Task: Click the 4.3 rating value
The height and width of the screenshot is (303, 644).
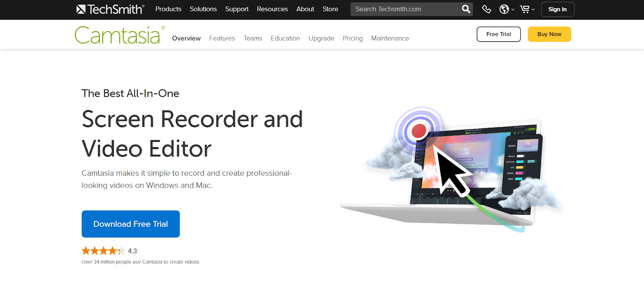Action: 132,251
